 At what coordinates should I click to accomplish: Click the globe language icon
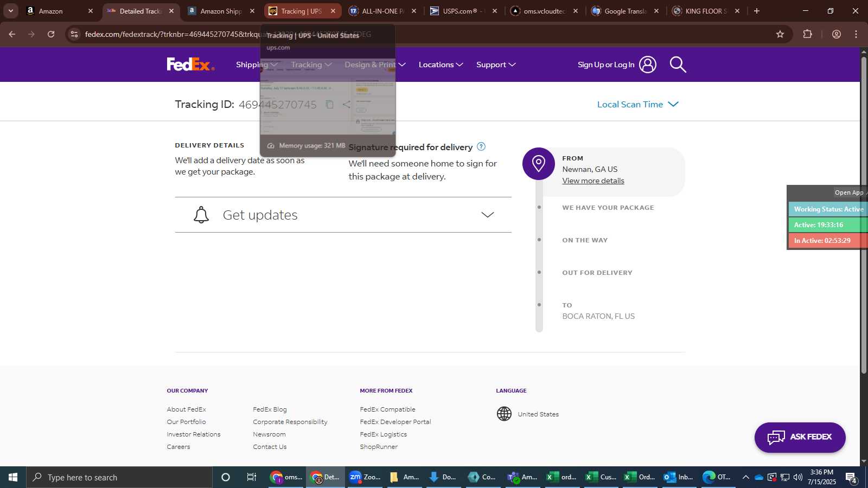pyautogui.click(x=504, y=414)
